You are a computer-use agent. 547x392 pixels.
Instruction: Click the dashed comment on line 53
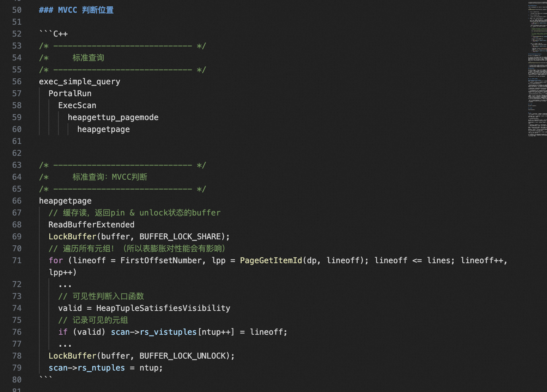point(122,46)
